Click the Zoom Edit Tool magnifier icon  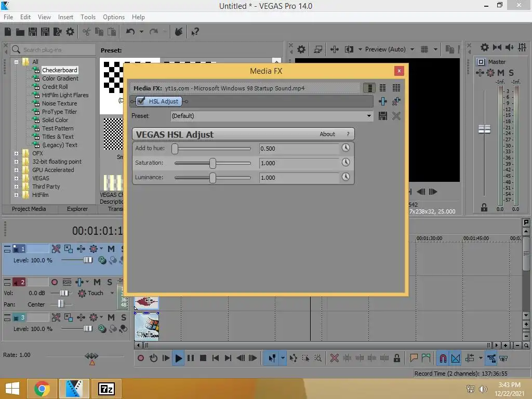click(318, 358)
